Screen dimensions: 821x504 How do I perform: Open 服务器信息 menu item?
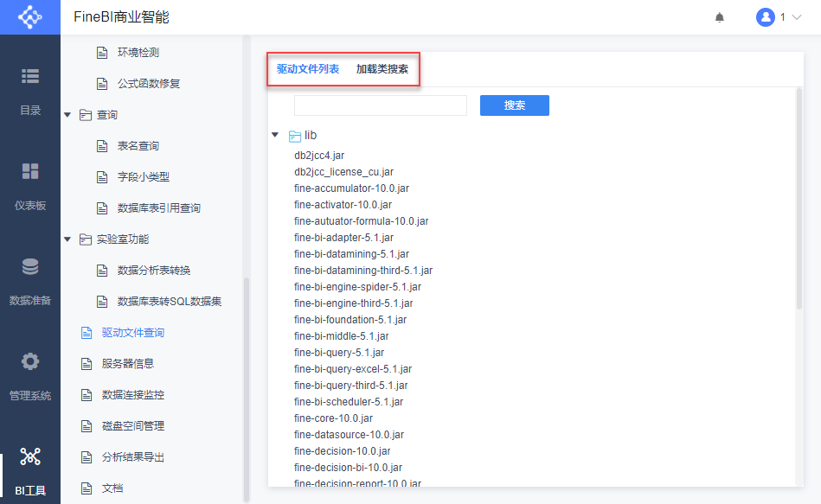point(128,364)
